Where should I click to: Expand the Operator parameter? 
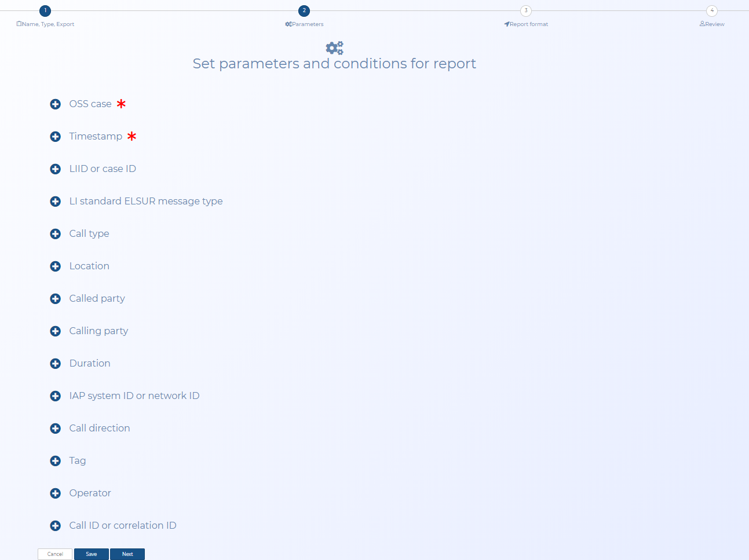[90, 493]
